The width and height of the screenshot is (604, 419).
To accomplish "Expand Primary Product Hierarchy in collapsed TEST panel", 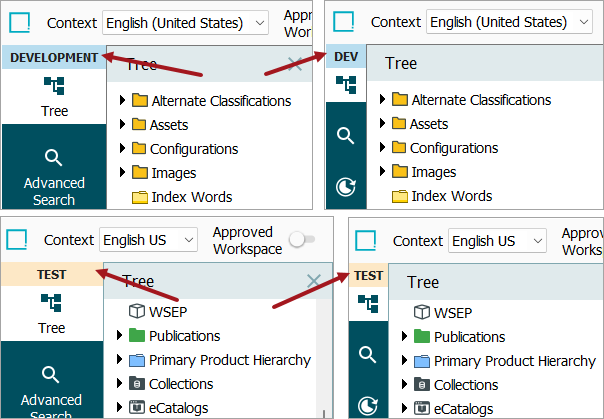I will pyautogui.click(x=404, y=361).
